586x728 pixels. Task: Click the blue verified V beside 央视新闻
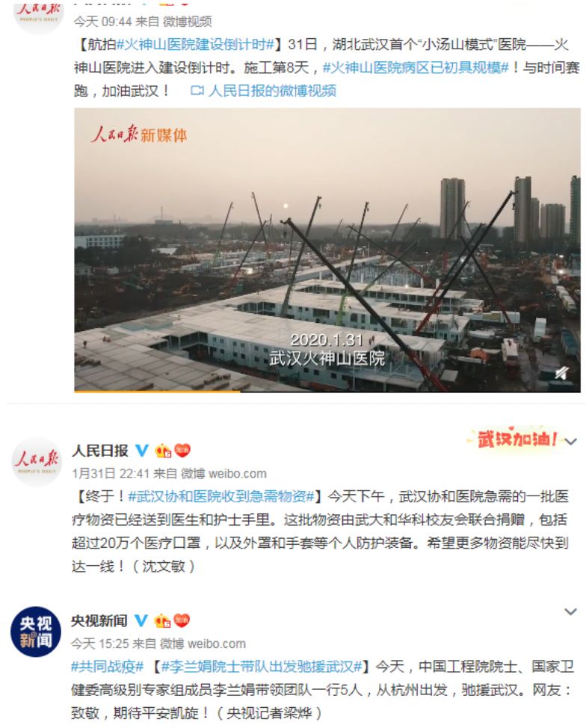point(141,621)
